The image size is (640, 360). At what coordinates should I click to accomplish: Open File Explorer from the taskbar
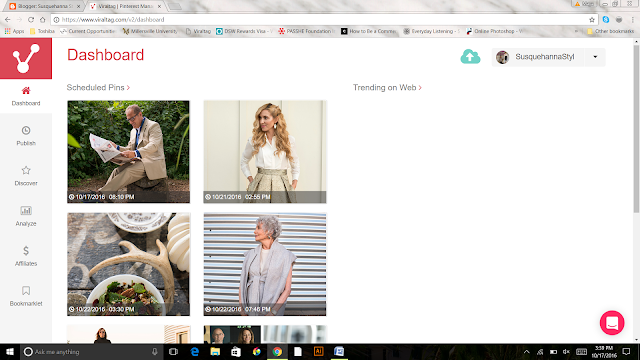(x=215, y=351)
